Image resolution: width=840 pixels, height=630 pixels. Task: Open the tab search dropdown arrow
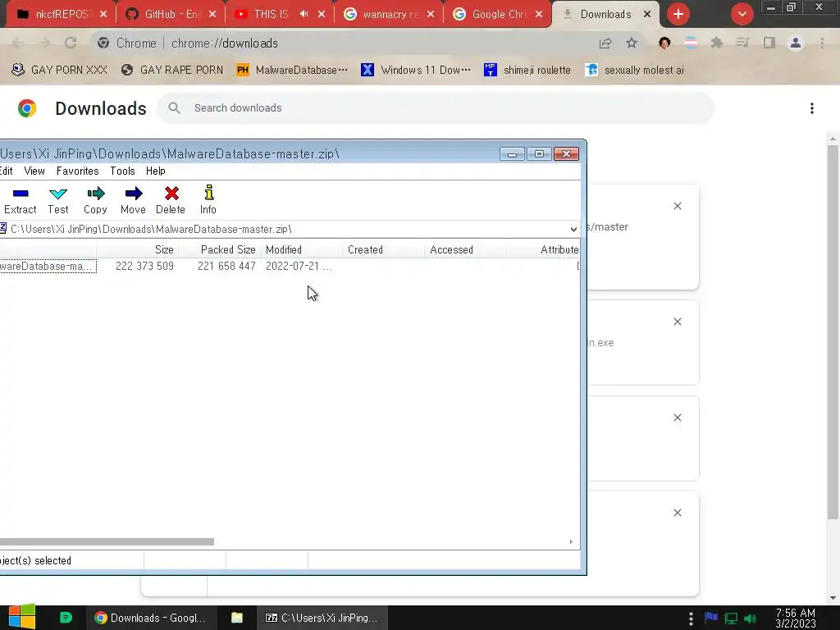(x=742, y=15)
